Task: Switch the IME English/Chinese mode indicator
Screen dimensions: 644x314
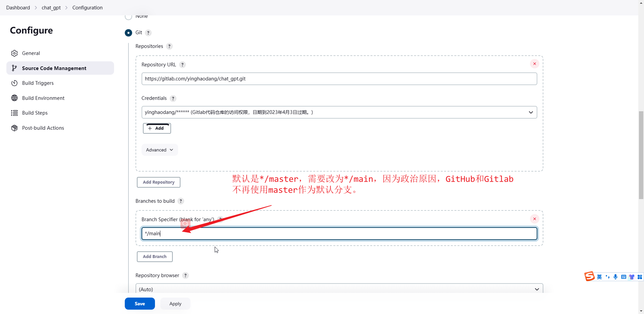Action: tap(599, 277)
